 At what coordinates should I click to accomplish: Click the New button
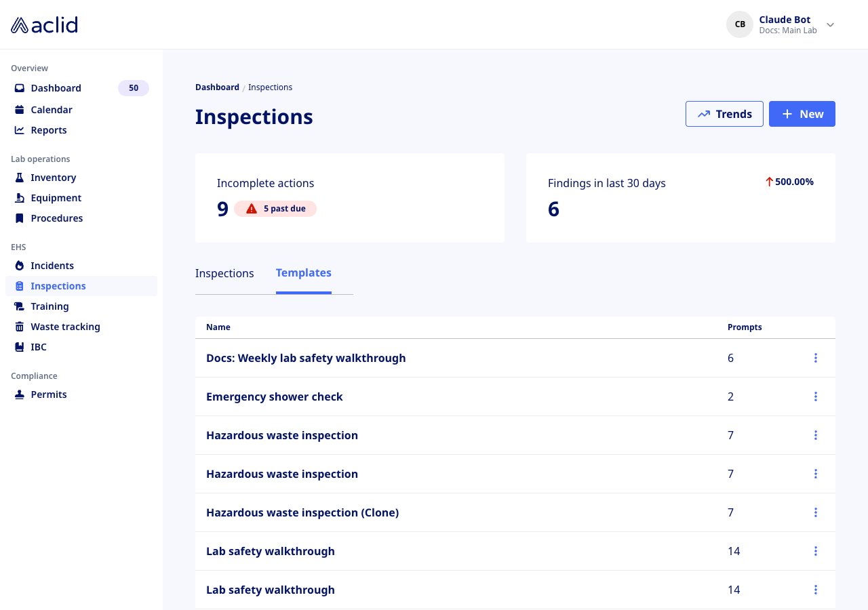pyautogui.click(x=802, y=114)
